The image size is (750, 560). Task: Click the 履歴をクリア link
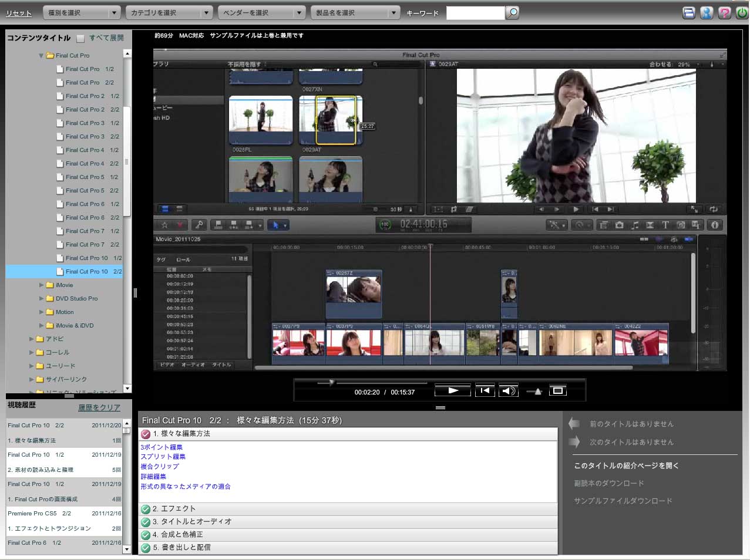tap(99, 407)
